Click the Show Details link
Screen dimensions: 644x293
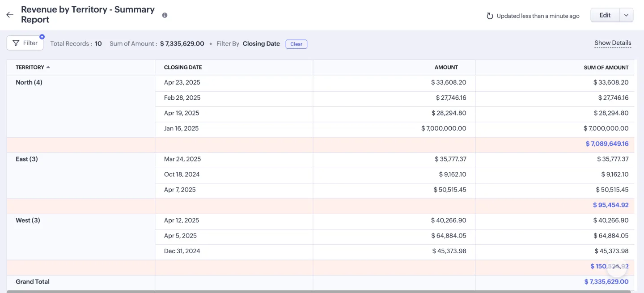[613, 43]
